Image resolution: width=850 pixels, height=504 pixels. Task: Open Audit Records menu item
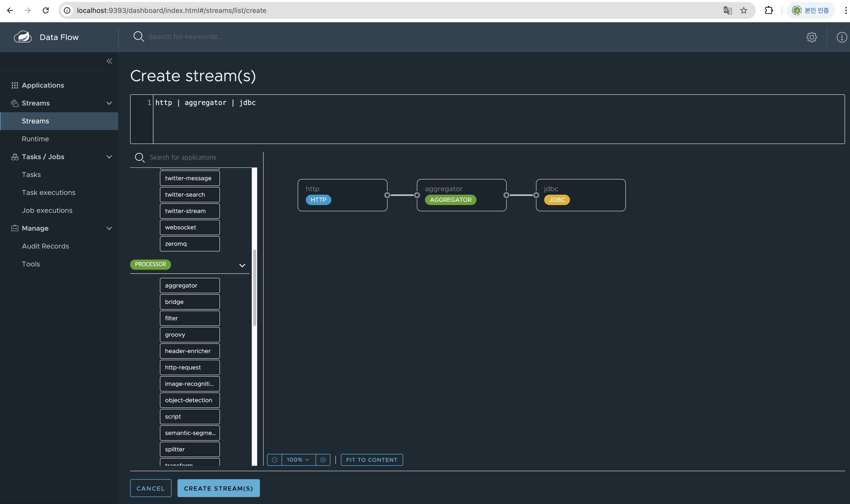[x=45, y=246]
